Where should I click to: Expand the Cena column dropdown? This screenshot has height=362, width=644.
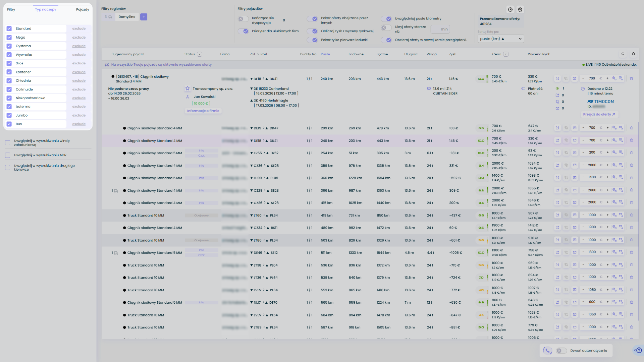point(506,54)
